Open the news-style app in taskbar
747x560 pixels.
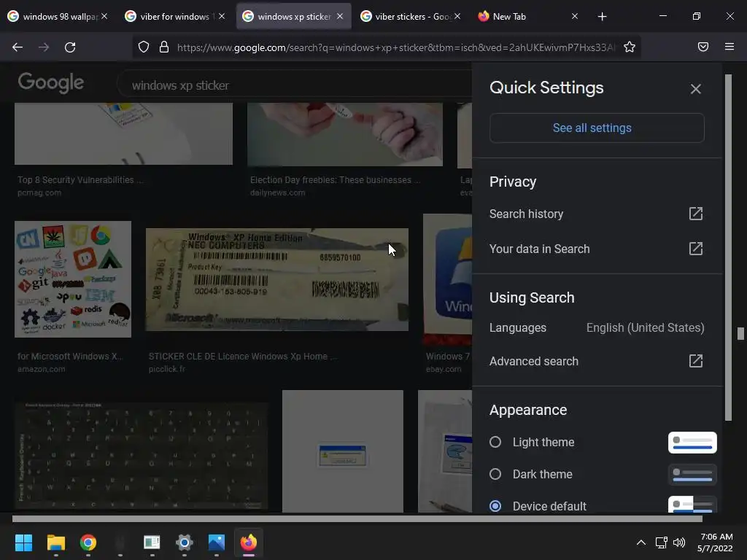(x=152, y=542)
